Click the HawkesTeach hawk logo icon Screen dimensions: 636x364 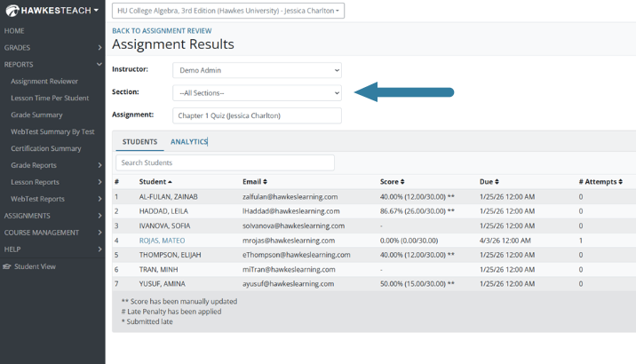click(12, 11)
